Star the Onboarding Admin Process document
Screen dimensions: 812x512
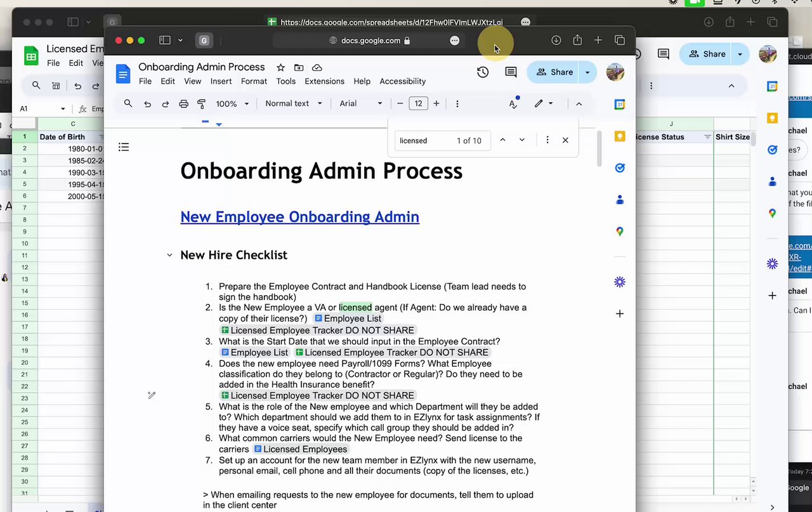(x=280, y=67)
